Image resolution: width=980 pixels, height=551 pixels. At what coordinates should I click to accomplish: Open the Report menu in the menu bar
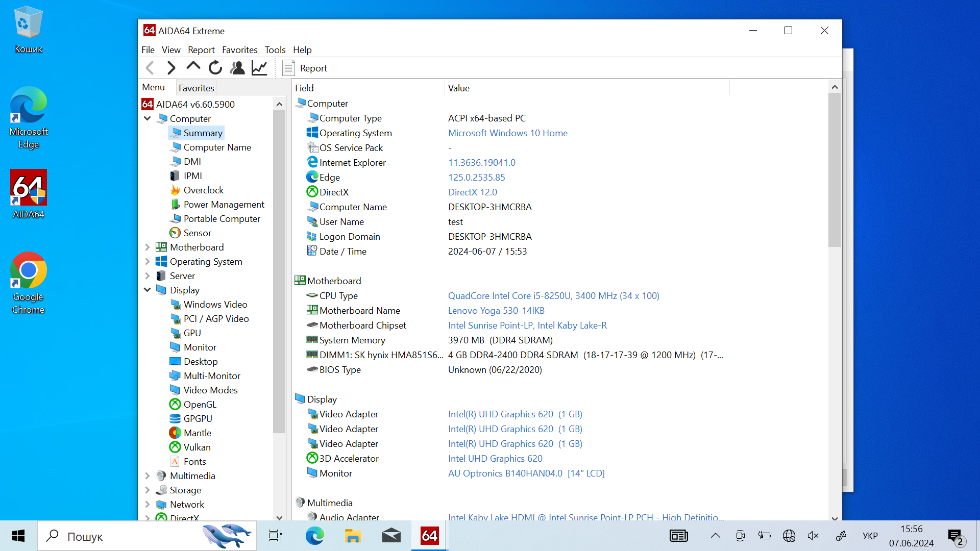tap(201, 49)
